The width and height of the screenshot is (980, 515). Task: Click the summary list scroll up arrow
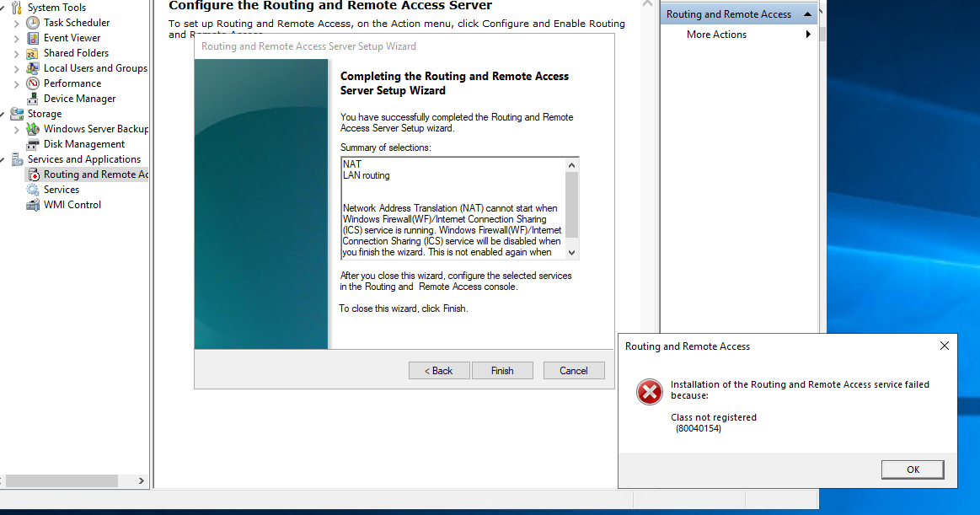[x=571, y=165]
